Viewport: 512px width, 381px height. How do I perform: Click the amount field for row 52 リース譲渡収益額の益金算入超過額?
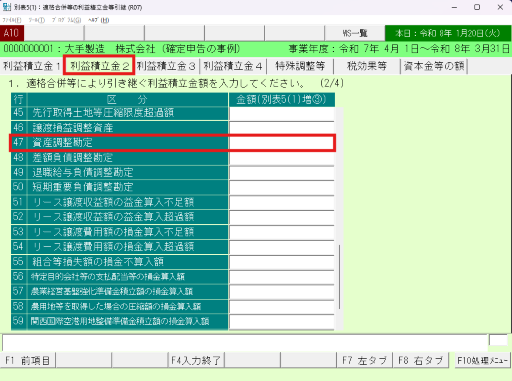pos(282,217)
